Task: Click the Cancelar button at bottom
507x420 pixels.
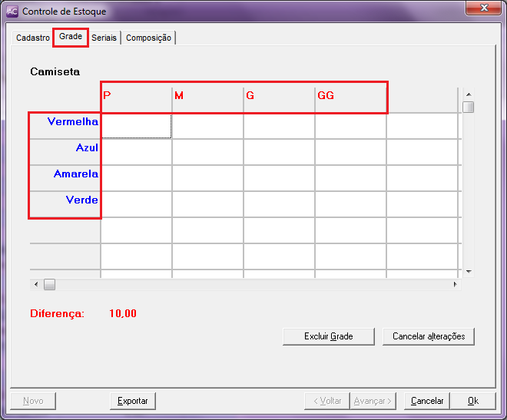Action: pos(427,401)
